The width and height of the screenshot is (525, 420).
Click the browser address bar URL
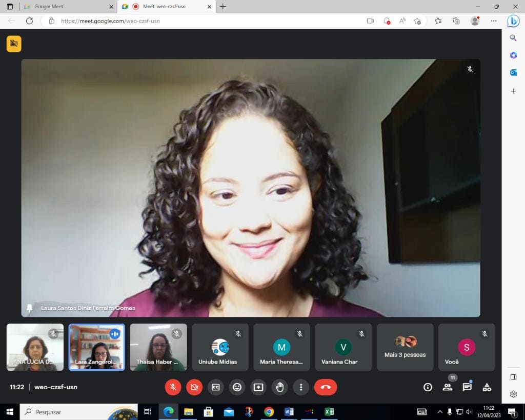[x=110, y=21]
